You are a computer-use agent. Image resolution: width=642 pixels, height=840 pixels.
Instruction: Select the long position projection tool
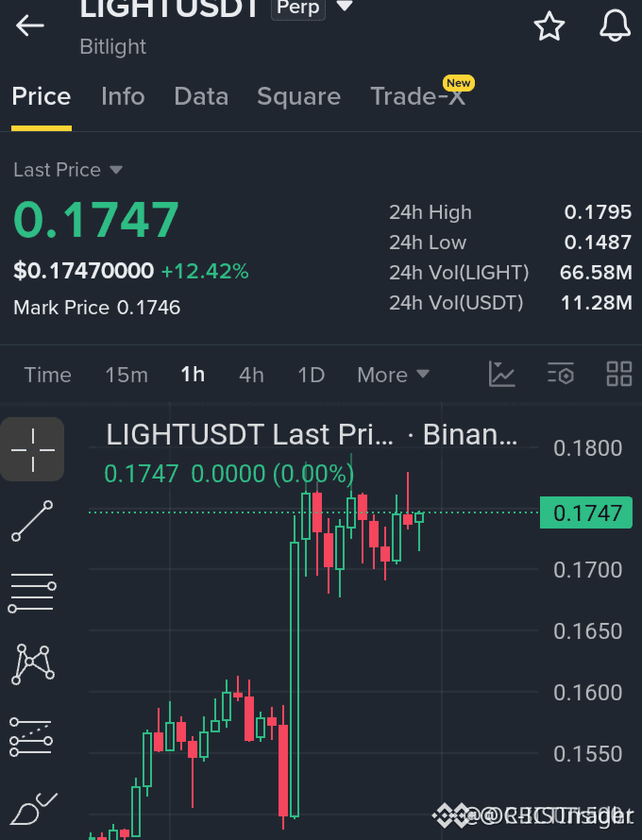point(31,737)
